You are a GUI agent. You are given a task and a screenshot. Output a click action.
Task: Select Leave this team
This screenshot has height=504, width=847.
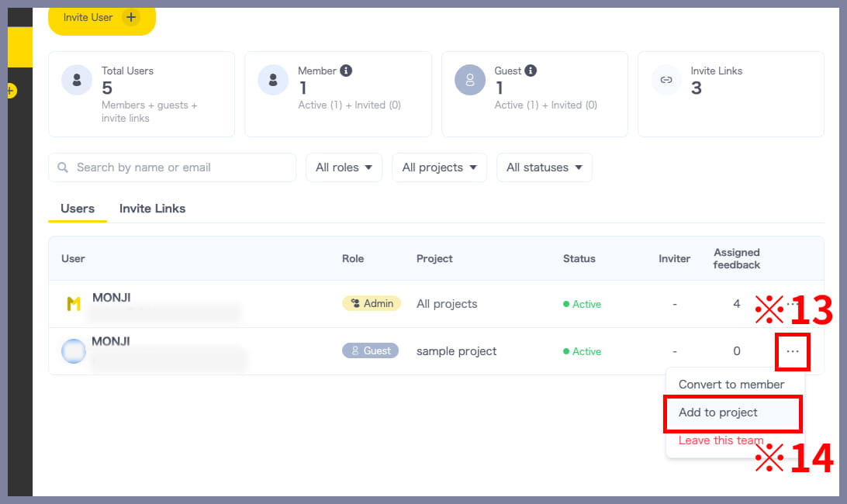click(721, 440)
